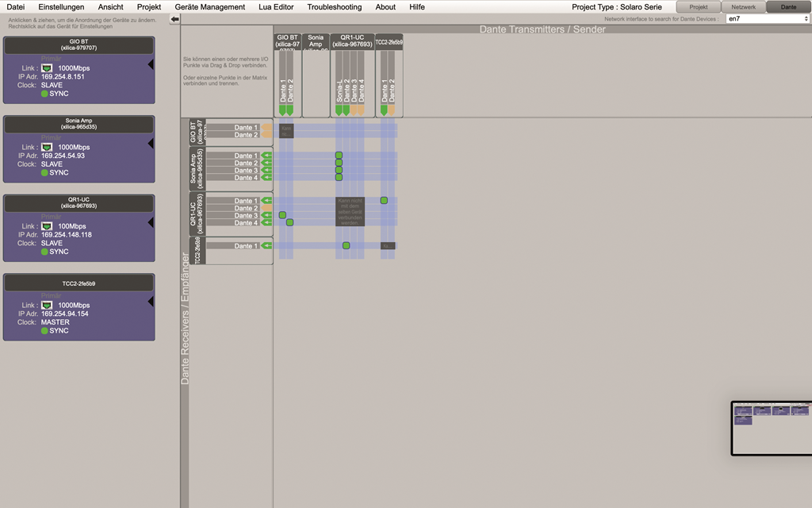Collapse the device panel with the back arrow
This screenshot has width=812, height=508.
coord(175,19)
